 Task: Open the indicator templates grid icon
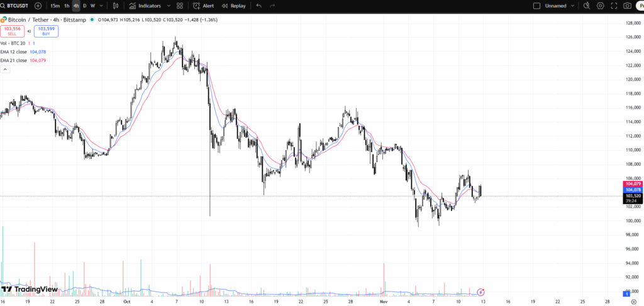180,6
